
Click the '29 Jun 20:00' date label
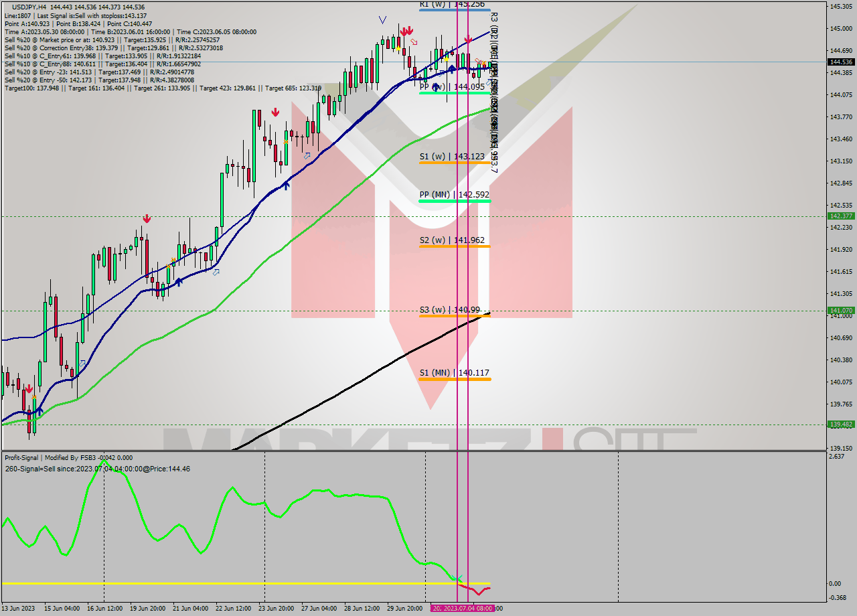tap(404, 609)
